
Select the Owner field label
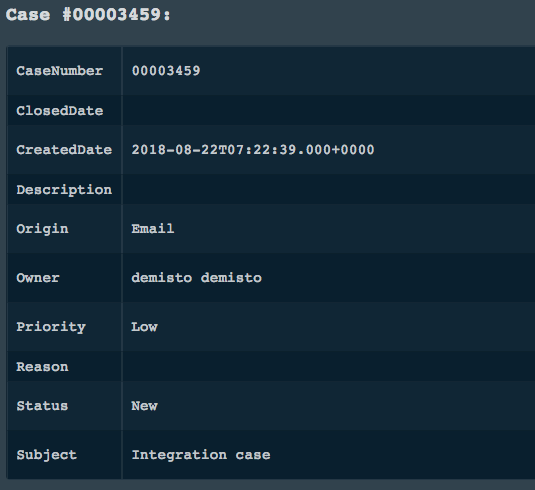tap(38, 278)
